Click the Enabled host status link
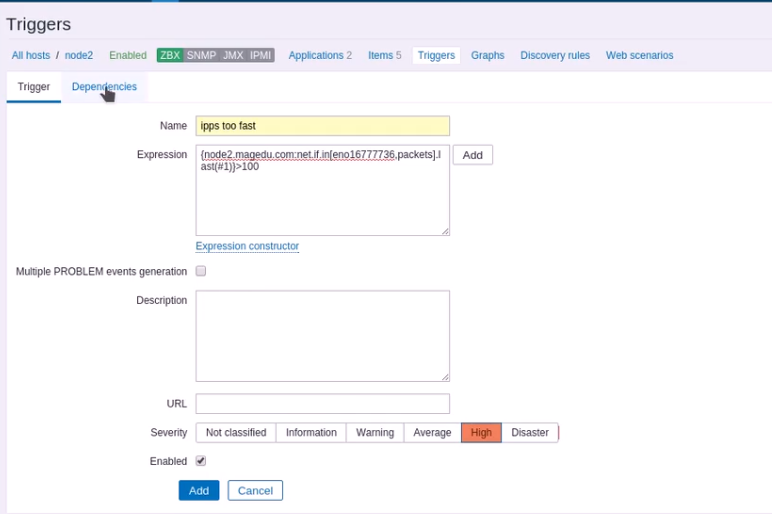Screen dimensions: 772x514 point(128,55)
